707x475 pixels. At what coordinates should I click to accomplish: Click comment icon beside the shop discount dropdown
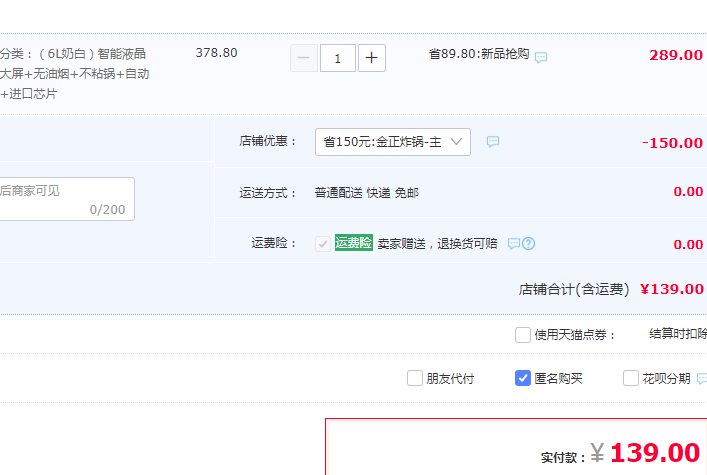click(x=493, y=142)
